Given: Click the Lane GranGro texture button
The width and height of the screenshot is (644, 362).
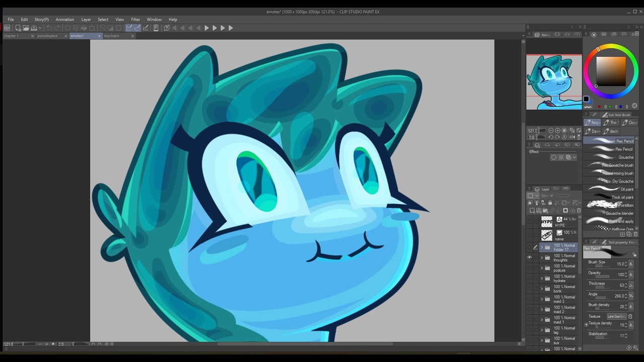Looking at the screenshot, I should click(x=616, y=317).
